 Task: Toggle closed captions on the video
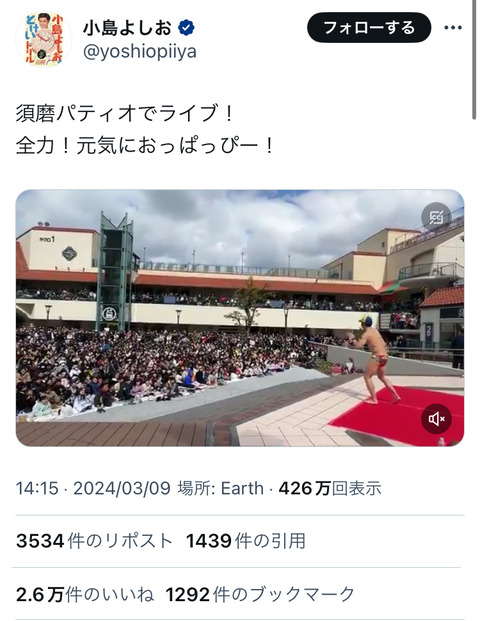coord(436,217)
